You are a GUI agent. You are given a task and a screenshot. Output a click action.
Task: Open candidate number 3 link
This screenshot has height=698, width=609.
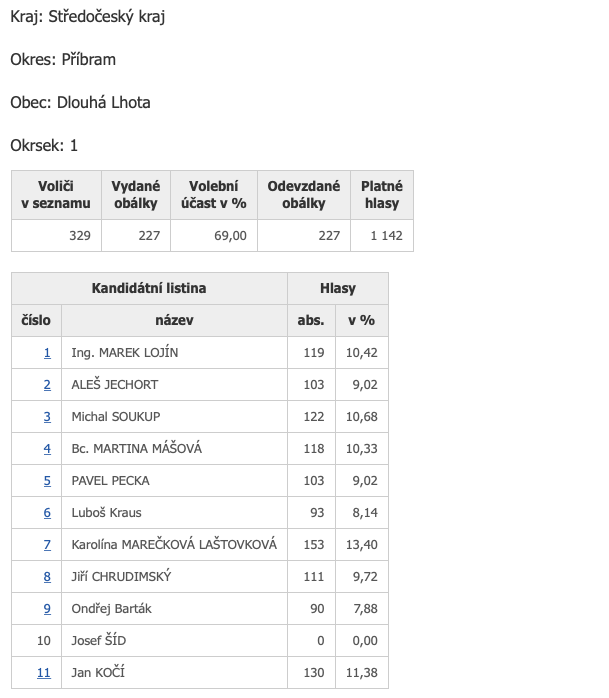(47, 417)
